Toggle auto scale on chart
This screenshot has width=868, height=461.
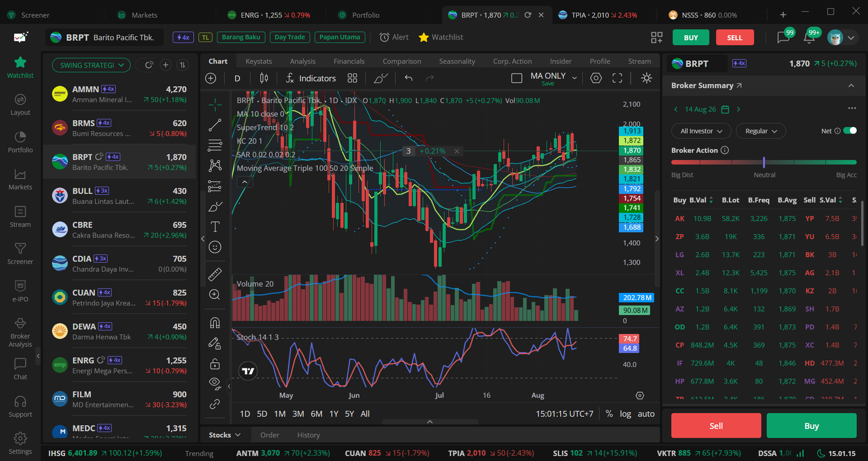coord(646,413)
